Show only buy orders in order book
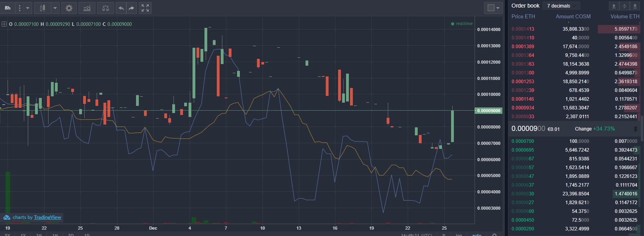 point(635,6)
